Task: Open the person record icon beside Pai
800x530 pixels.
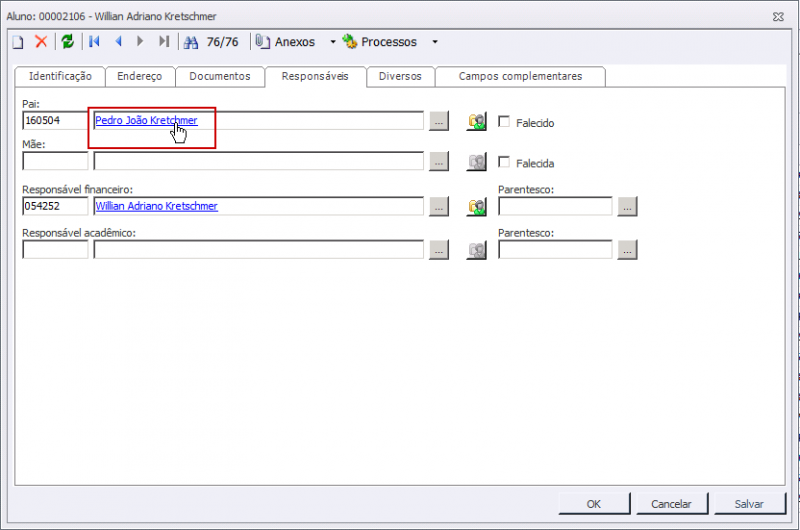Action: point(477,122)
